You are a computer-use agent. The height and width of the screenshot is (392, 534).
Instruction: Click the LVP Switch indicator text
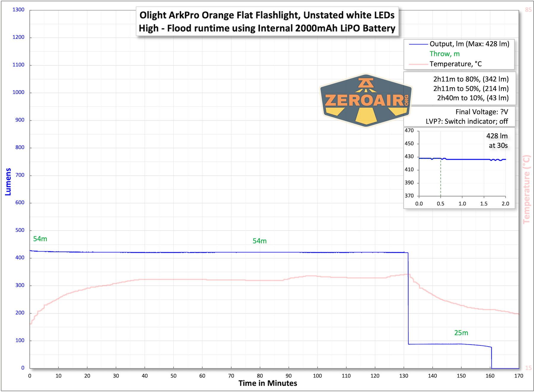pos(466,121)
